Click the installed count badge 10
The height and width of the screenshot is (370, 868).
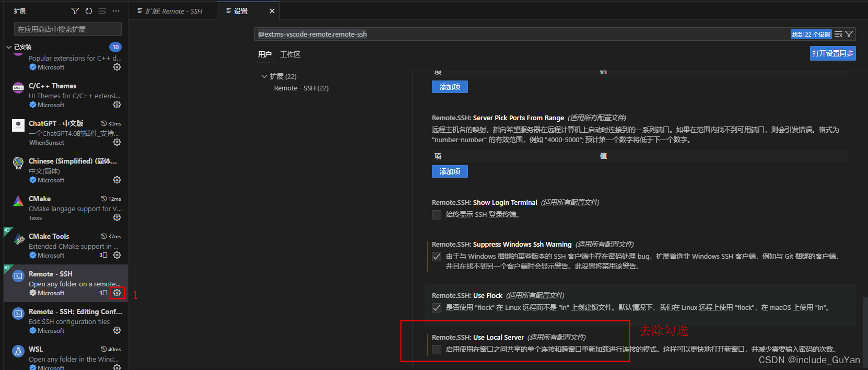point(115,47)
